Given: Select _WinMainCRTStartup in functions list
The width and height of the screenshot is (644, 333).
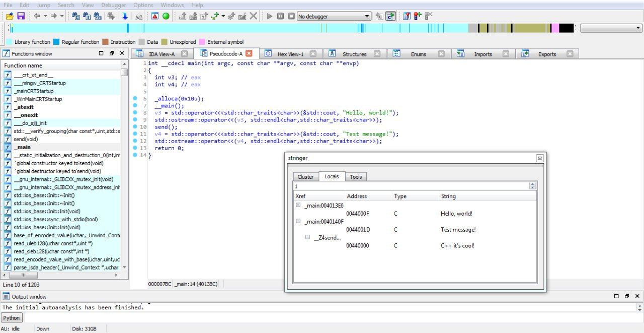Looking at the screenshot, I should pos(38,99).
